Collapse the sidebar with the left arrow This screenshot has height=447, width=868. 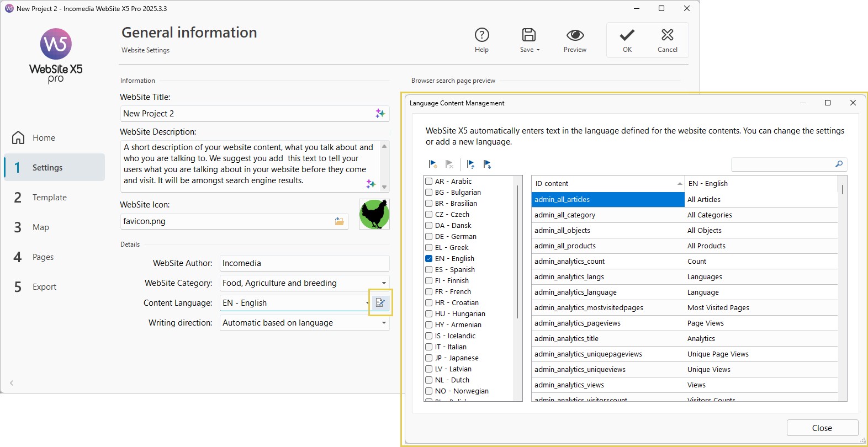pyautogui.click(x=12, y=382)
